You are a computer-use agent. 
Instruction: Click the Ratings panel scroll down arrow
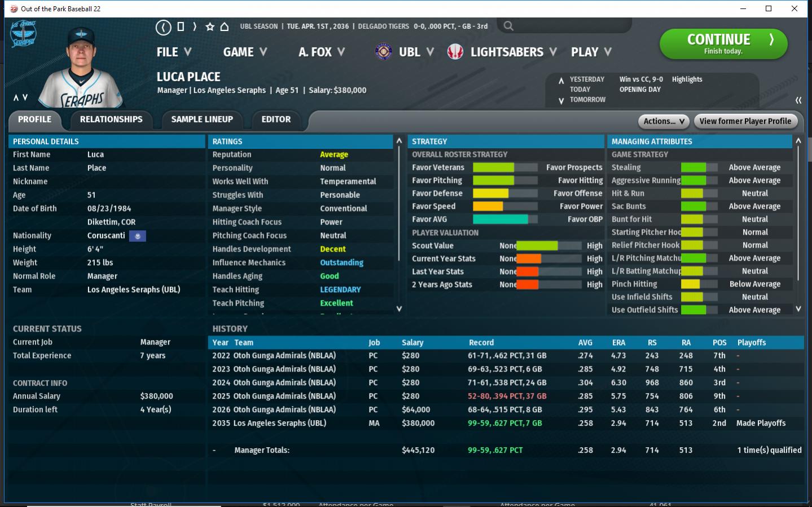(399, 308)
